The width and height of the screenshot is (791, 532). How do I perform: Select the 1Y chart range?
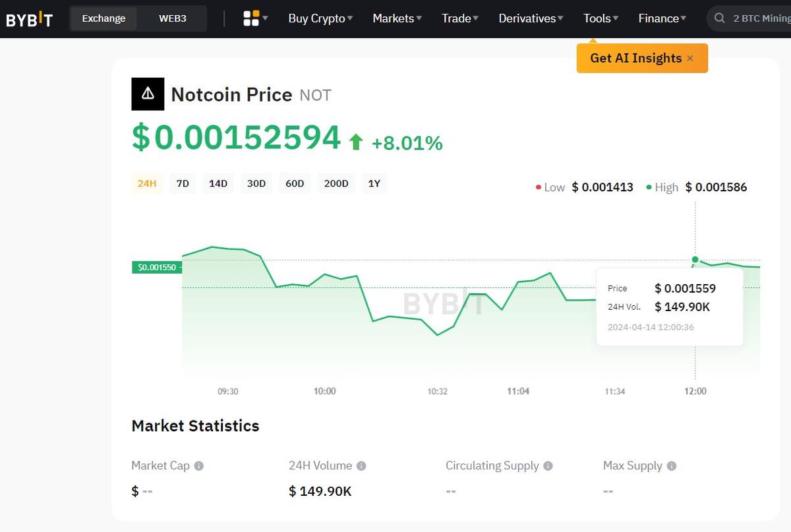coord(374,183)
